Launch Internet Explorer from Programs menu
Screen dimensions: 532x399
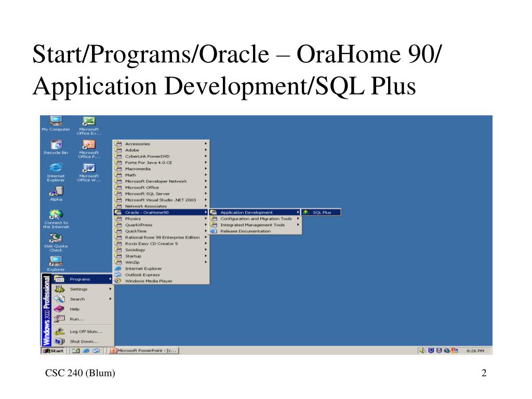tap(161, 269)
